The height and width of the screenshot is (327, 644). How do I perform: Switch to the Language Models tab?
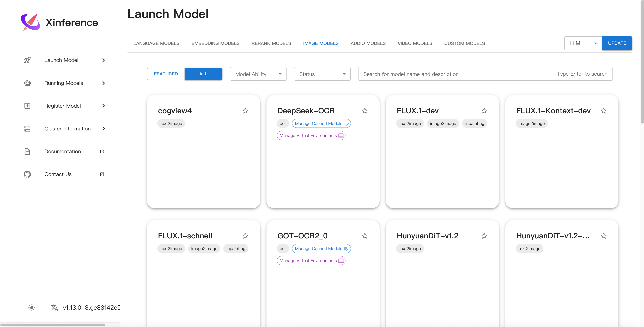click(x=156, y=43)
